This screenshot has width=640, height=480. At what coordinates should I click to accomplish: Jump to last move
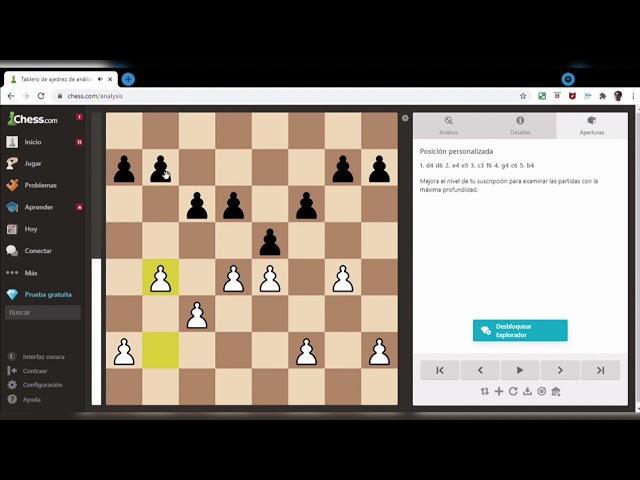[600, 370]
